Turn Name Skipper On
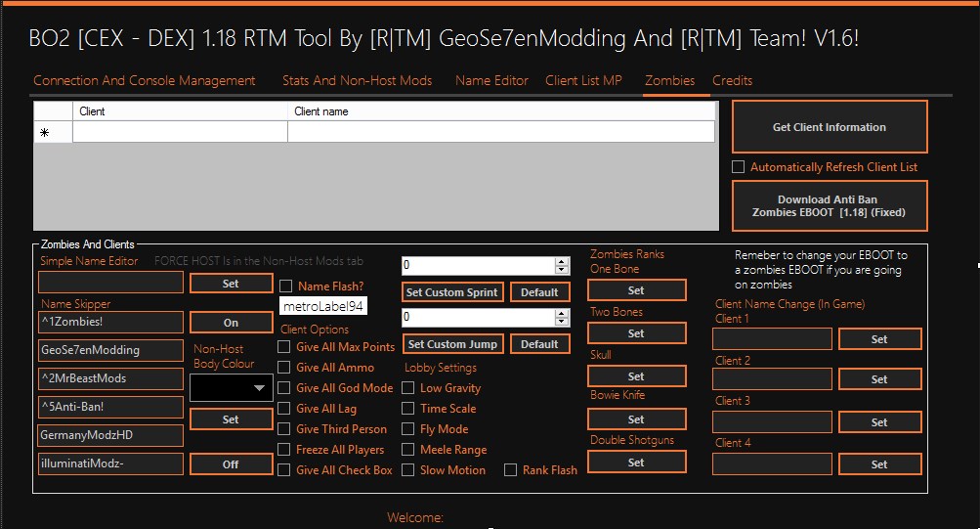The image size is (980, 529). 231,323
